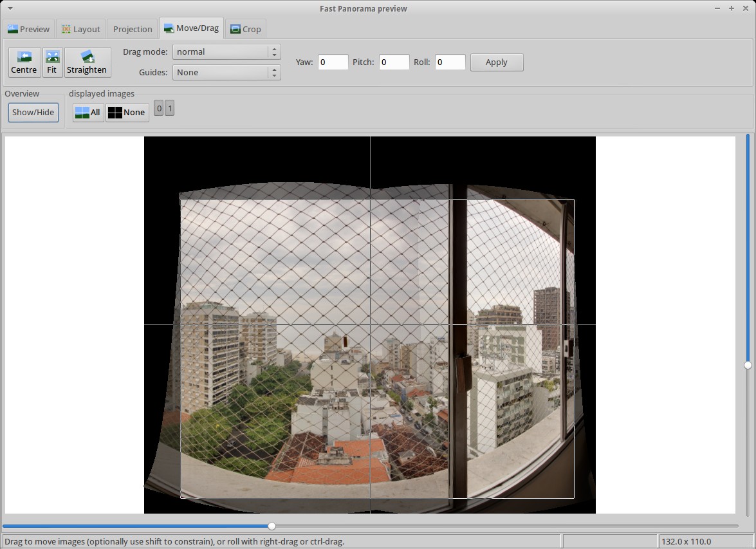Open the Preview tab
Viewport: 756px width, 549px height.
[x=29, y=29]
